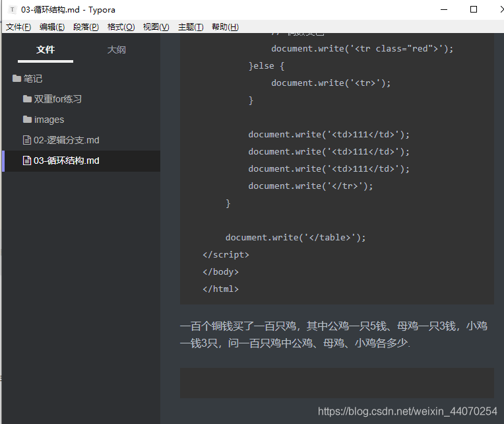The width and height of the screenshot is (504, 424).
Task: Click the 02-逻辑分支.md file icon
Action: (27, 140)
